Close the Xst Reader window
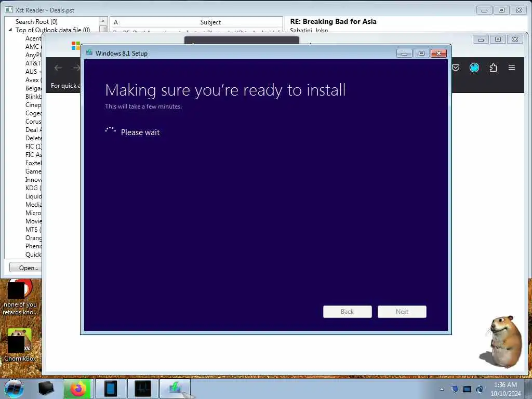The height and width of the screenshot is (399, 532). 519,10
